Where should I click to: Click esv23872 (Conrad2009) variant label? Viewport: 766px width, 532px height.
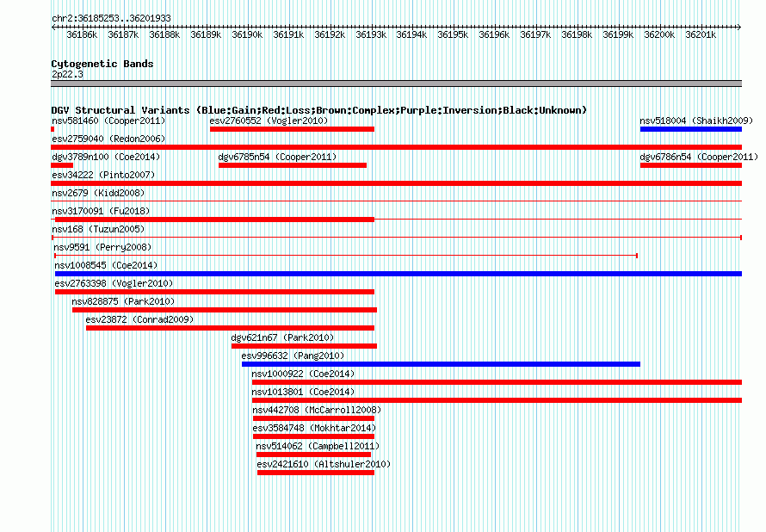[x=139, y=319]
